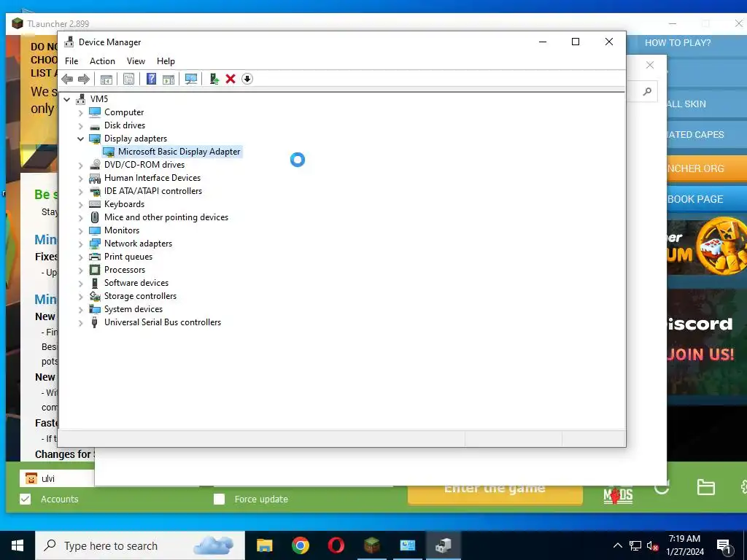
Task: Click the Universal Serial Bus controllers USB icon
Action: [x=95, y=322]
